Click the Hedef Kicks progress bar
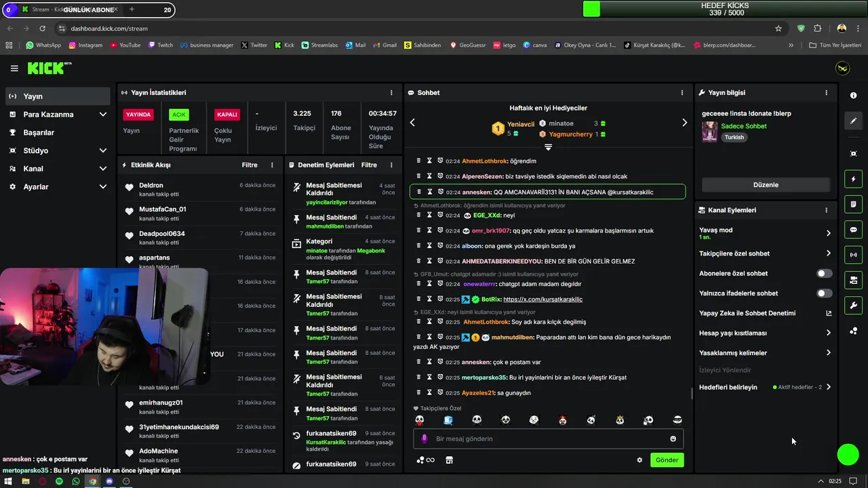The height and width of the screenshot is (488, 868). (726, 9)
